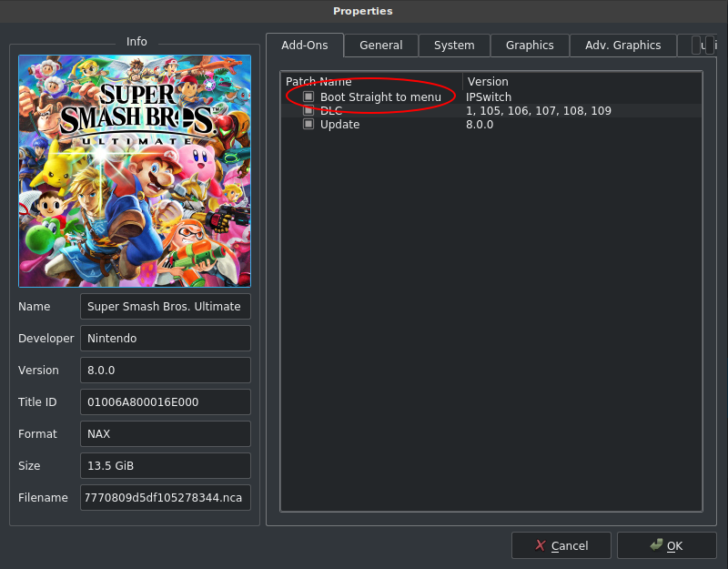Click the Developer field showing Nintendo
728x569 pixels.
[x=165, y=339]
